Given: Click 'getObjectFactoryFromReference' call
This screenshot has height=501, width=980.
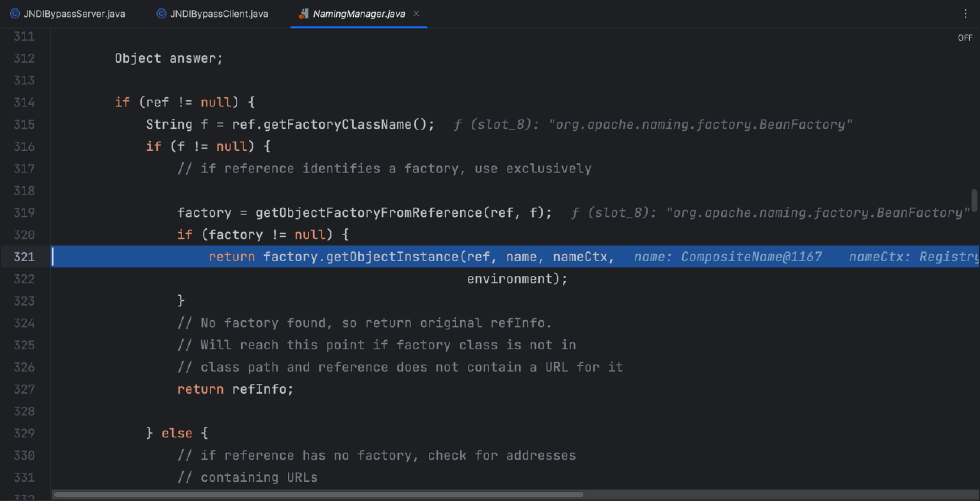Looking at the screenshot, I should click(x=369, y=213).
